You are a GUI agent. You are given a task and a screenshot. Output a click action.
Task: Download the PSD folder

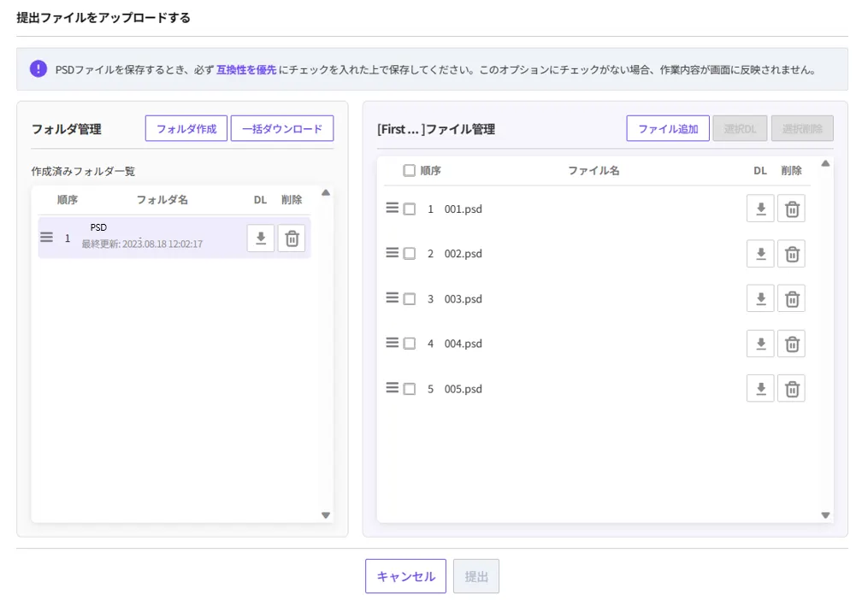pyautogui.click(x=261, y=238)
